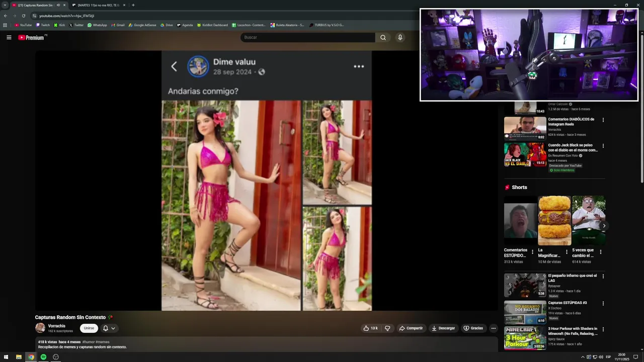Image resolution: width=644 pixels, height=362 pixels.
Task: Open options for El pequeño infierno video
Action: tap(603, 277)
